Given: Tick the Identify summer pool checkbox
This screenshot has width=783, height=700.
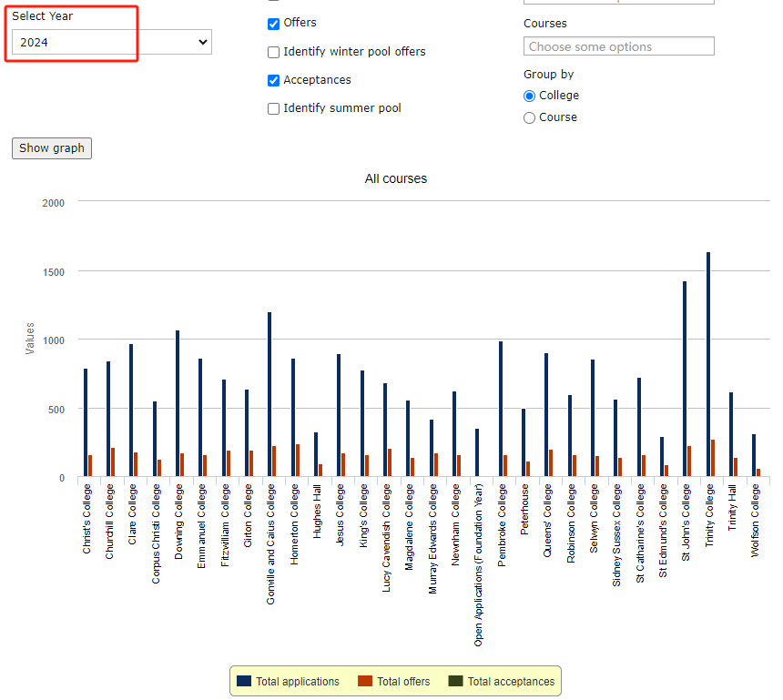Looking at the screenshot, I should (274, 108).
